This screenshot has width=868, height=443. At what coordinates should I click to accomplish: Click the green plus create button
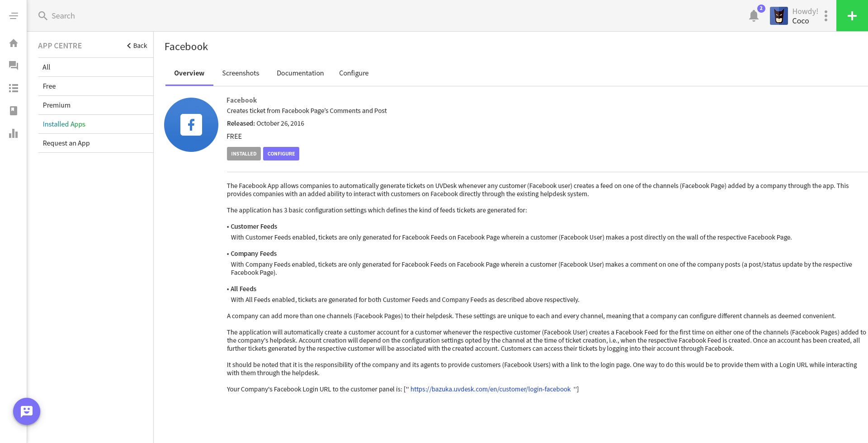852,16
